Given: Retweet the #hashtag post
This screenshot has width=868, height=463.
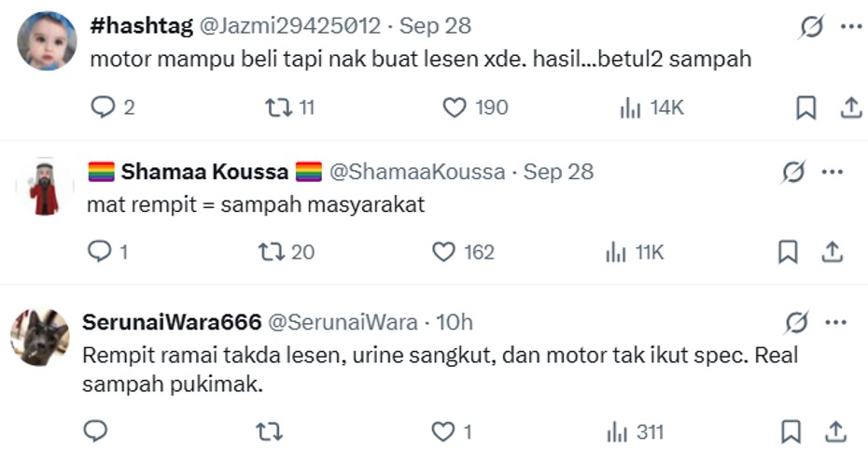Looking at the screenshot, I should tap(279, 108).
